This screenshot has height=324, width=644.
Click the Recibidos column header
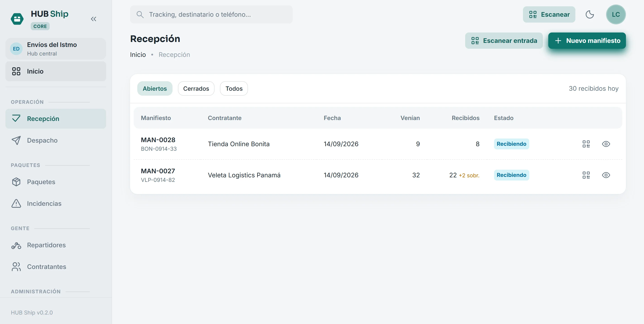466,118
